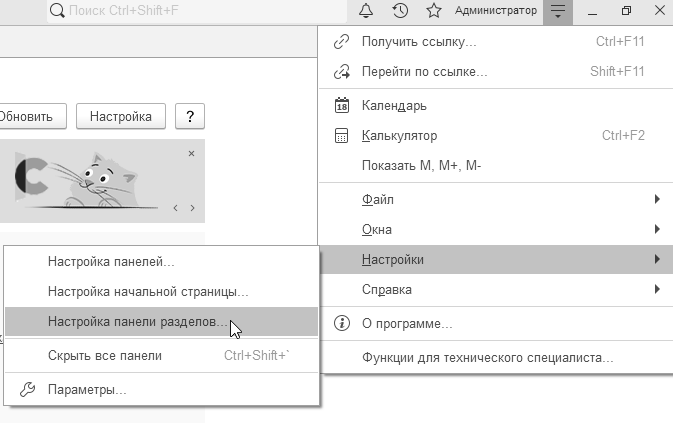Image resolution: width=673 pixels, height=423 pixels.
Task: Click the calculator icon in menu
Action: tap(341, 136)
